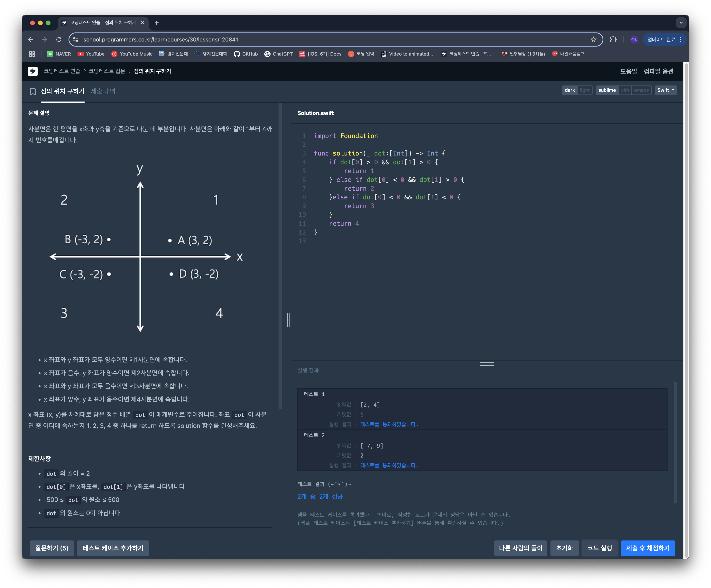Screen dimensions: 711x588
Task: Switch to the 제출 내역 tab
Action: click(103, 91)
